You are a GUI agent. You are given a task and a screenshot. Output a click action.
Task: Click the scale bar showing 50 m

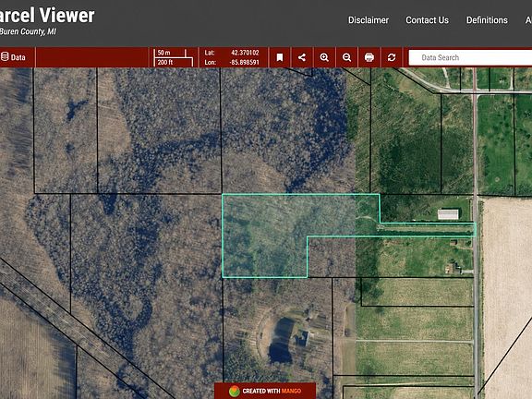173,57
